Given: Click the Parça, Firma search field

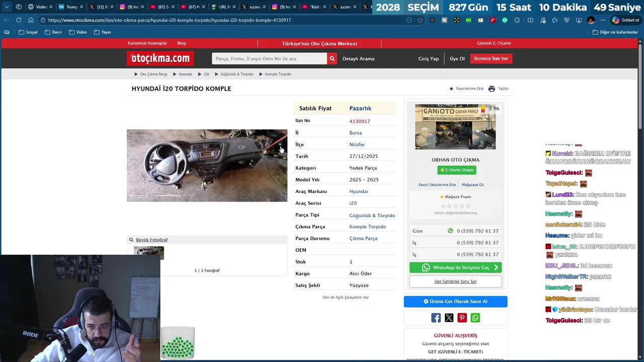Looking at the screenshot, I should (x=269, y=59).
